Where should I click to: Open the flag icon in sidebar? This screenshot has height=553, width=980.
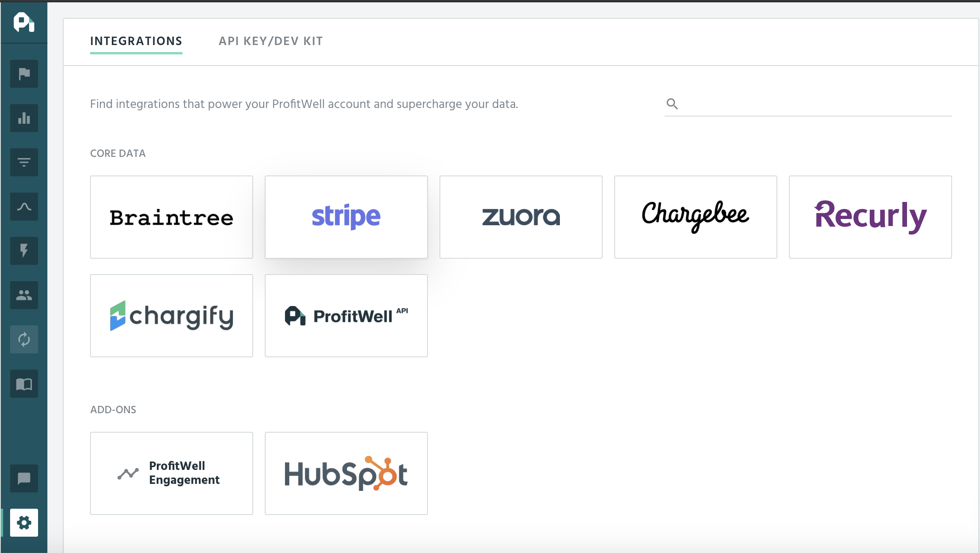click(24, 74)
